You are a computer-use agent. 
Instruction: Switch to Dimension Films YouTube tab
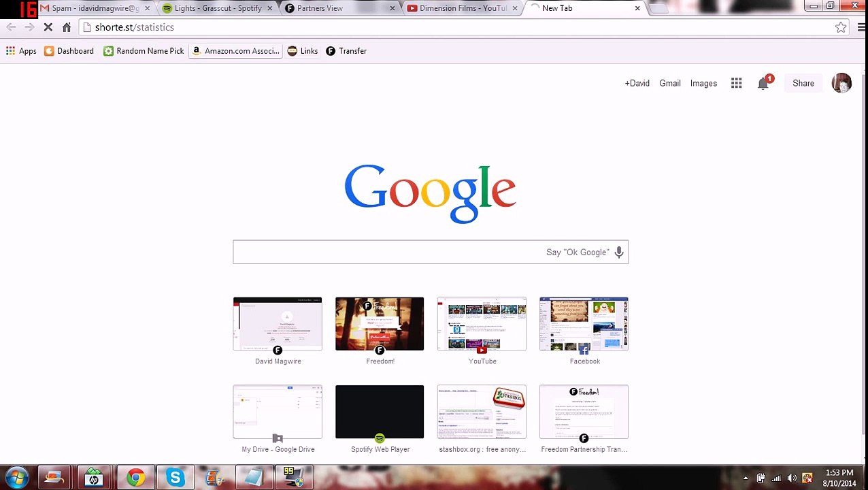coord(463,8)
